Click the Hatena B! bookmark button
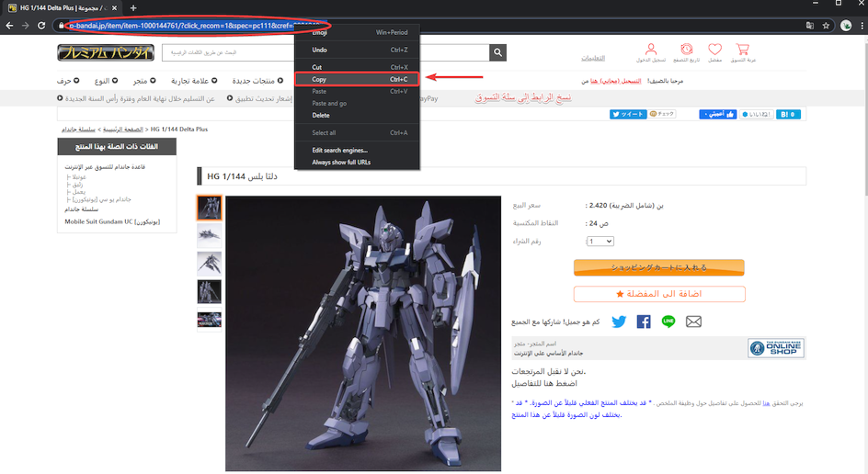The height and width of the screenshot is (474, 868). (788, 115)
